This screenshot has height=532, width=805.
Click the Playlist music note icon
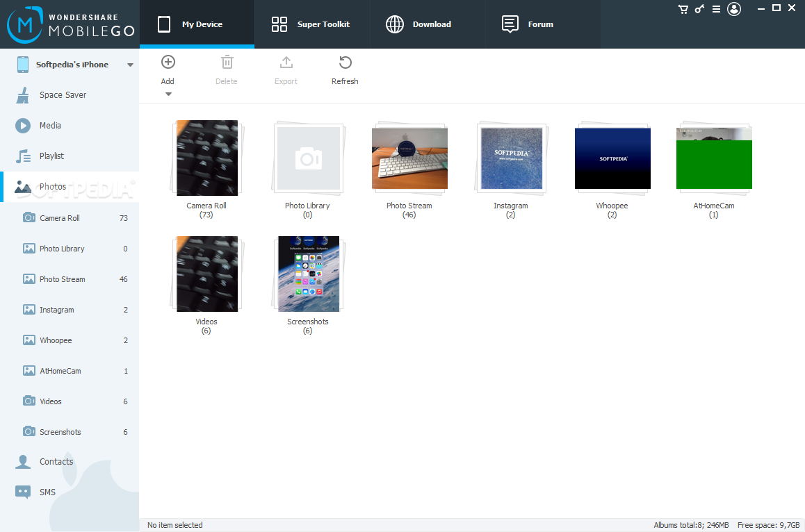23,156
